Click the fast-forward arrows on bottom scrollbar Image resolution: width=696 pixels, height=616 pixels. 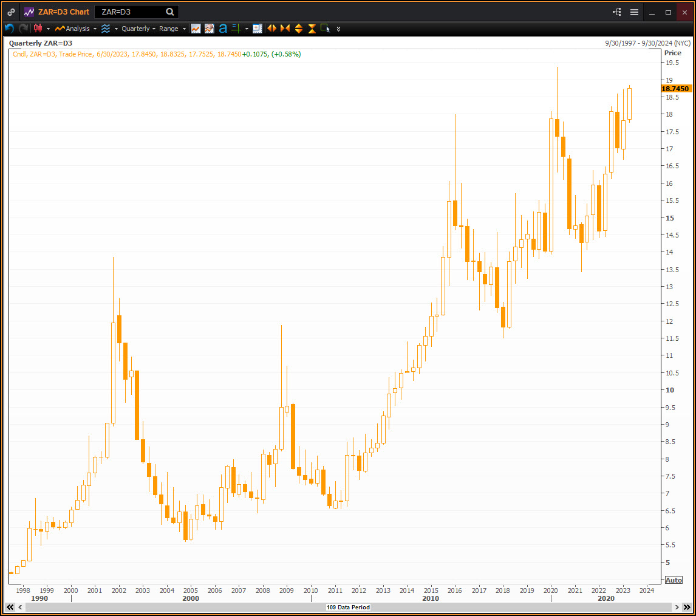click(688, 607)
